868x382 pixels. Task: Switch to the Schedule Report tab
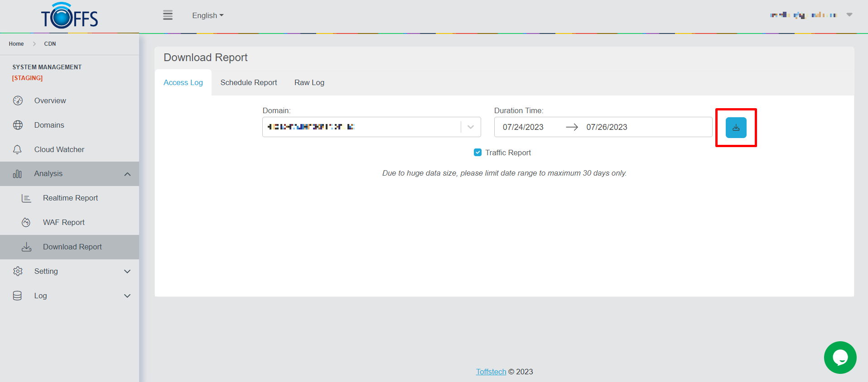248,82
